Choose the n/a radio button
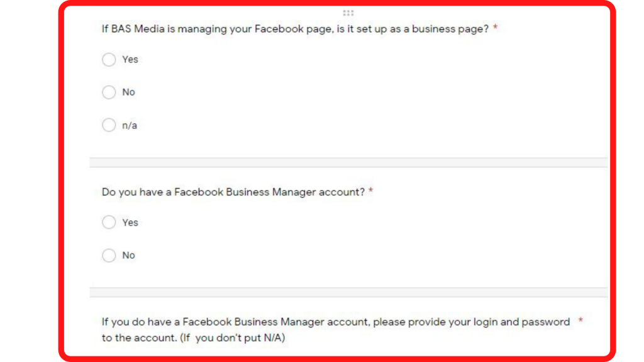The width and height of the screenshot is (644, 362). coord(109,125)
